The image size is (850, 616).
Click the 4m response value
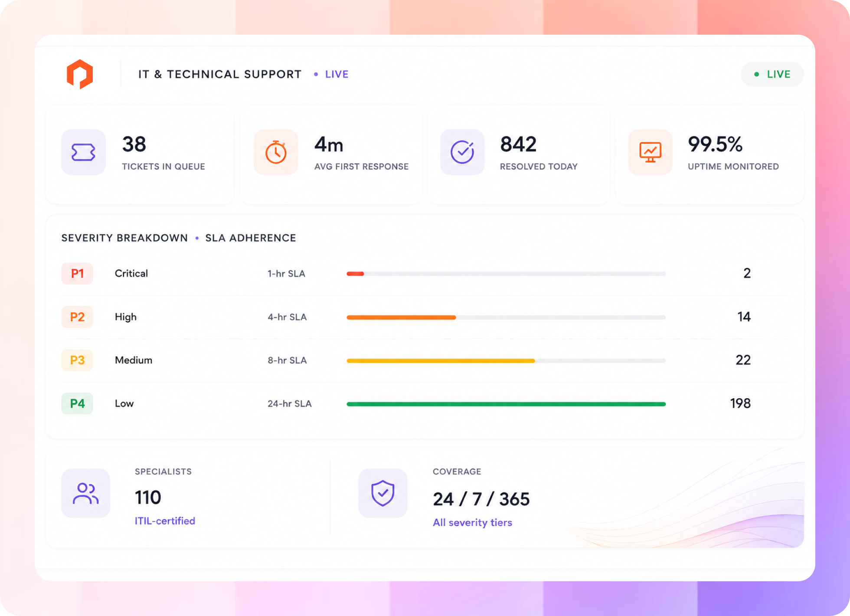pos(329,144)
